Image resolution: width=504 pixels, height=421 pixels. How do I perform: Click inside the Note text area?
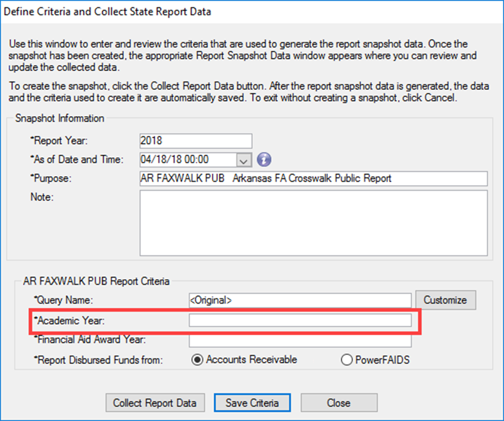click(x=314, y=223)
